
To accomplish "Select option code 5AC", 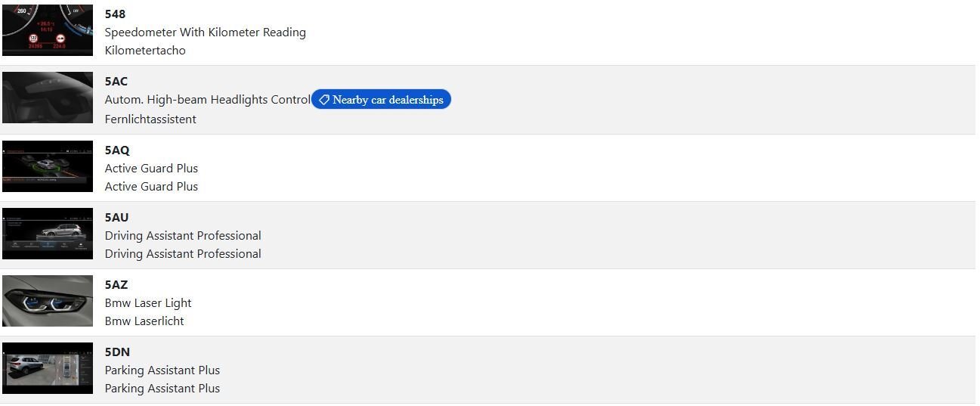I will [116, 82].
